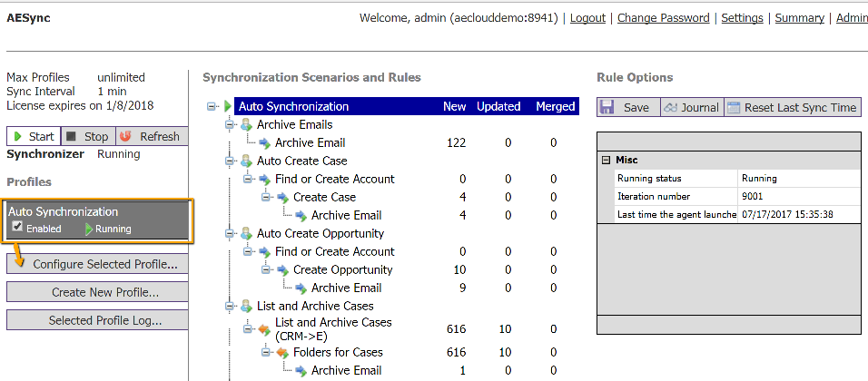Click the Save floppy disk icon

607,107
